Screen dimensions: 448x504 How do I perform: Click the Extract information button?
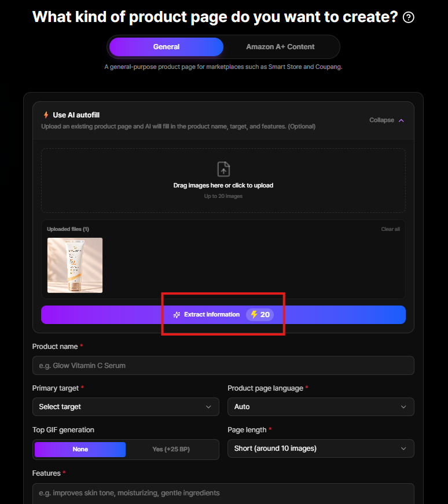pyautogui.click(x=223, y=315)
